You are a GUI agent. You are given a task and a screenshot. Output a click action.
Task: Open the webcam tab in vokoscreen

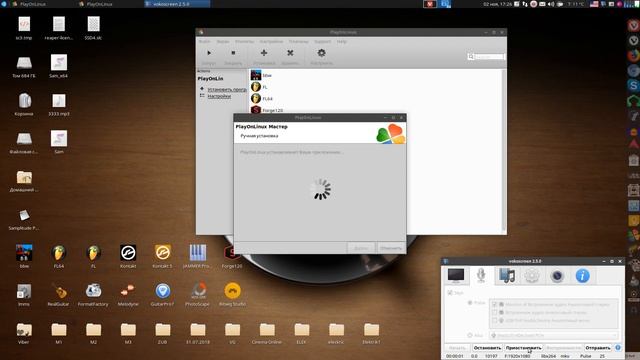pos(557,276)
